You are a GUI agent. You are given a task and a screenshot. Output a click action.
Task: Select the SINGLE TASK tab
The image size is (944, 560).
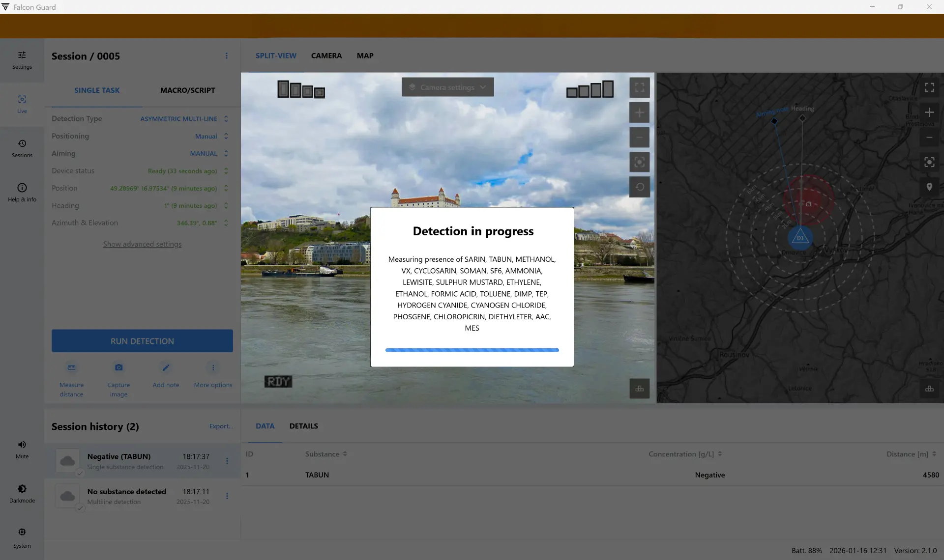tap(97, 90)
